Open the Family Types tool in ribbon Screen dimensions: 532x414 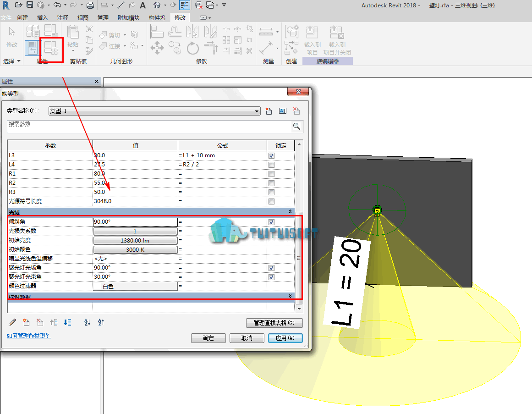coord(51,48)
